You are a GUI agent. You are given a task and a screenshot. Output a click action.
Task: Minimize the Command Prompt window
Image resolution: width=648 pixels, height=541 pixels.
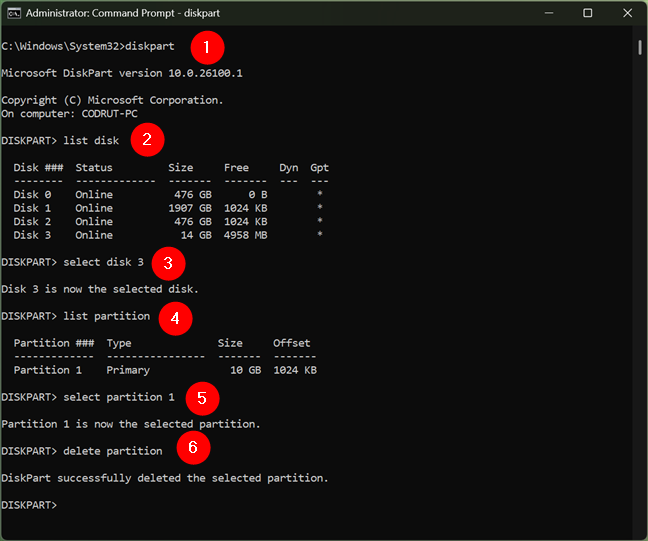tap(549, 13)
